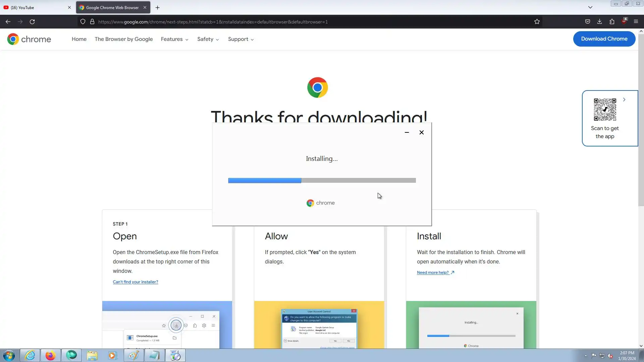Image resolution: width=644 pixels, height=362 pixels.
Task: Open Firefox hamburger application menu
Action: point(636,22)
